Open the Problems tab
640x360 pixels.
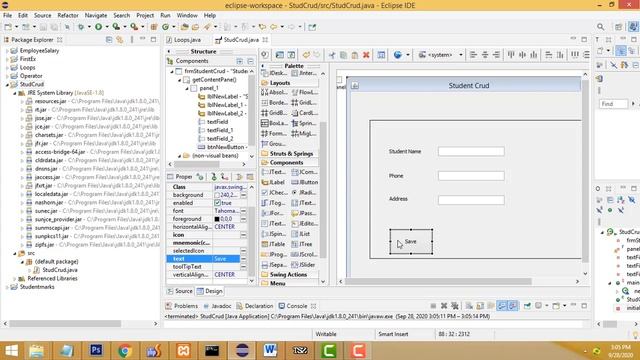182,306
